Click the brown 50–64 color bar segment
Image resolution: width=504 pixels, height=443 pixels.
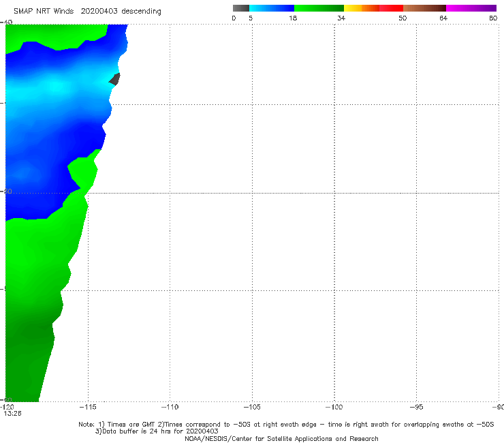[424, 8]
